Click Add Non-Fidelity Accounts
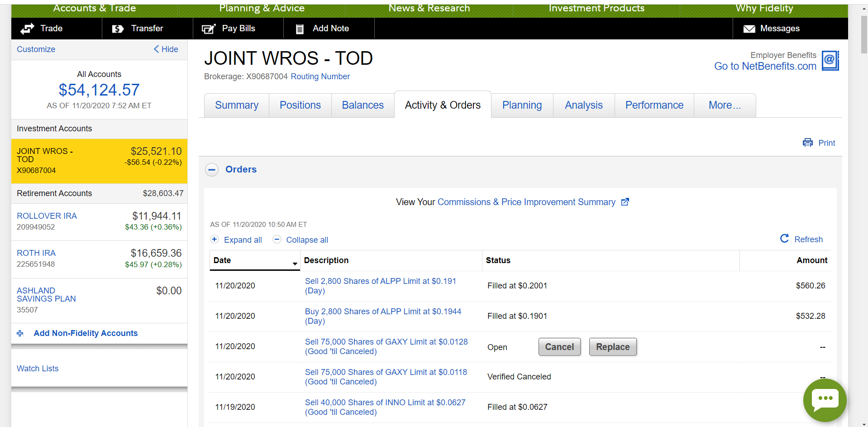Screen dimensions: 868x427 click(x=86, y=333)
